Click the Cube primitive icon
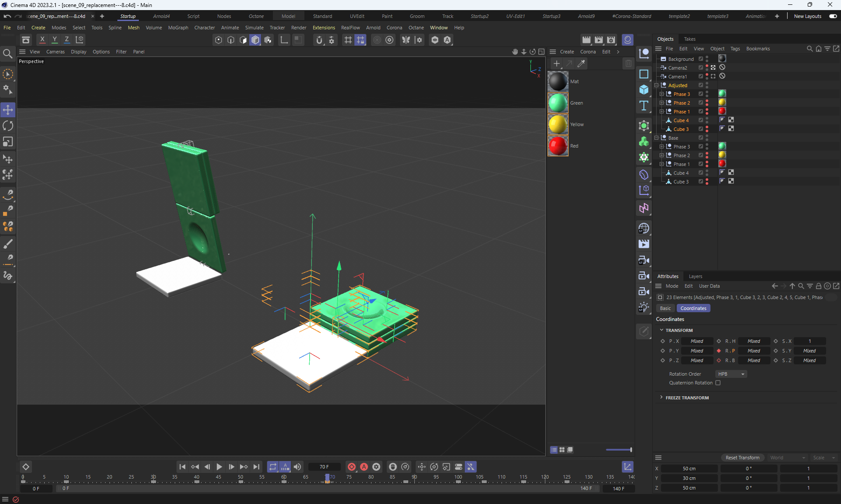The image size is (841, 504). [644, 90]
